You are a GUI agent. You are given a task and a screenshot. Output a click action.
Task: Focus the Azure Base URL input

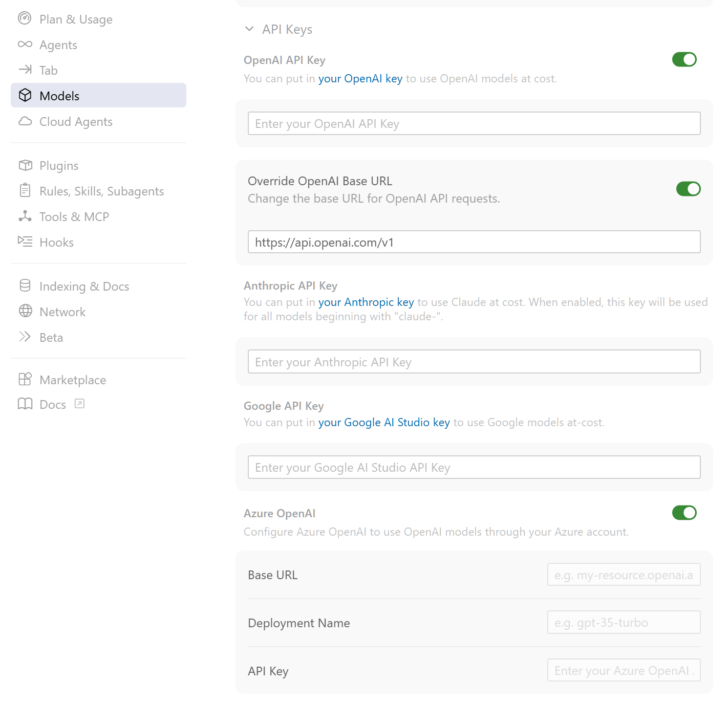(x=624, y=575)
